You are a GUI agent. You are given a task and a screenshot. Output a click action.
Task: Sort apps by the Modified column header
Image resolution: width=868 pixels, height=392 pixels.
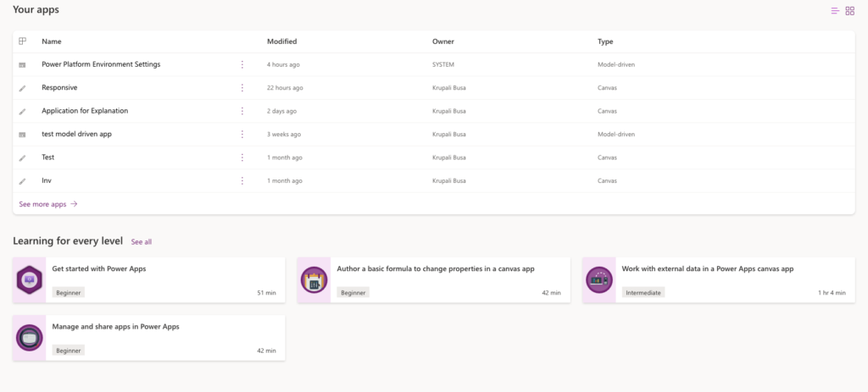click(x=281, y=41)
